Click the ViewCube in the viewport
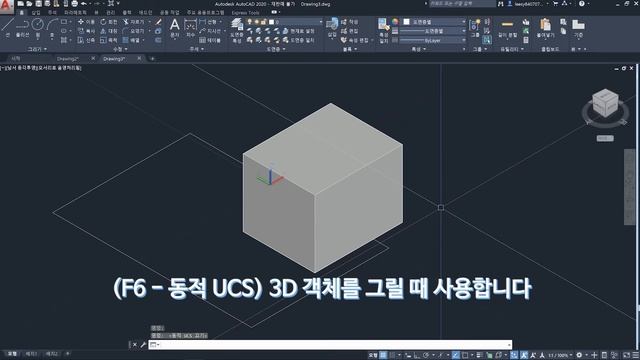 (x=605, y=103)
